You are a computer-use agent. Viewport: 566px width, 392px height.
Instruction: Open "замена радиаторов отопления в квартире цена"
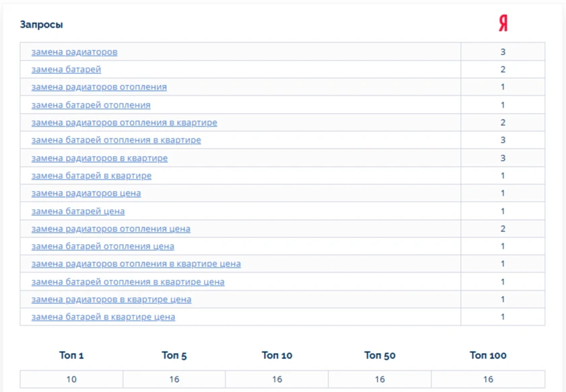pyautogui.click(x=136, y=264)
